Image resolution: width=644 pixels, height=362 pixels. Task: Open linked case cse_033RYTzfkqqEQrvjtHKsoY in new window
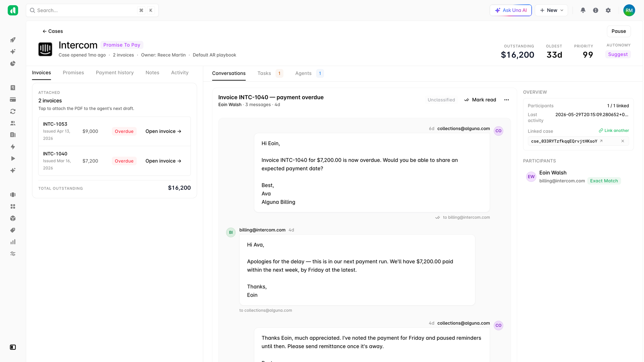point(601,141)
